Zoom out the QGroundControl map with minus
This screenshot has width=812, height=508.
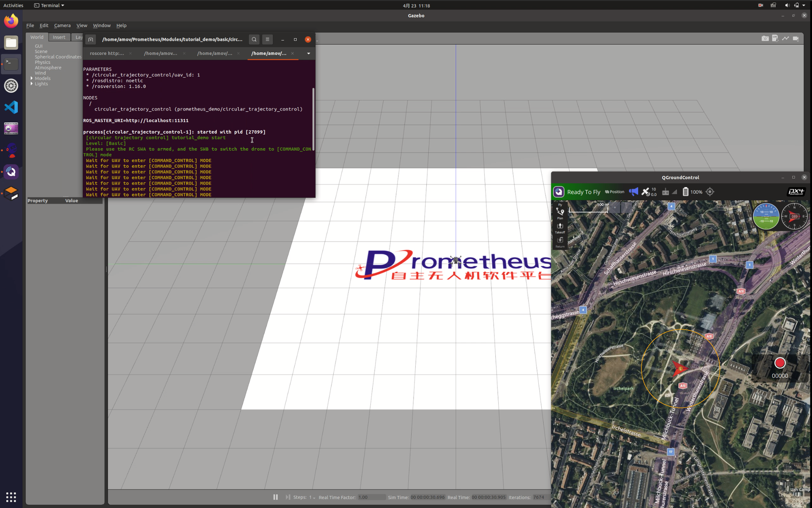627,207
